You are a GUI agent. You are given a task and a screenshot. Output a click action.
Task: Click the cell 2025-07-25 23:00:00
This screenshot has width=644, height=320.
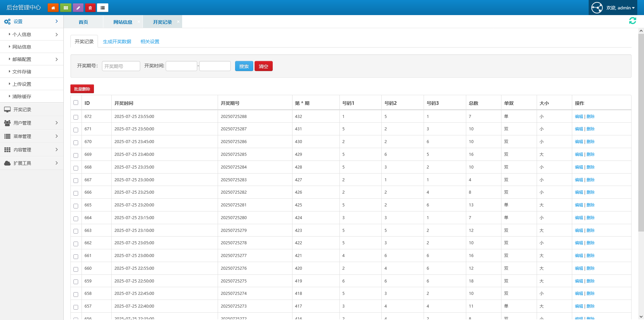[134, 256]
